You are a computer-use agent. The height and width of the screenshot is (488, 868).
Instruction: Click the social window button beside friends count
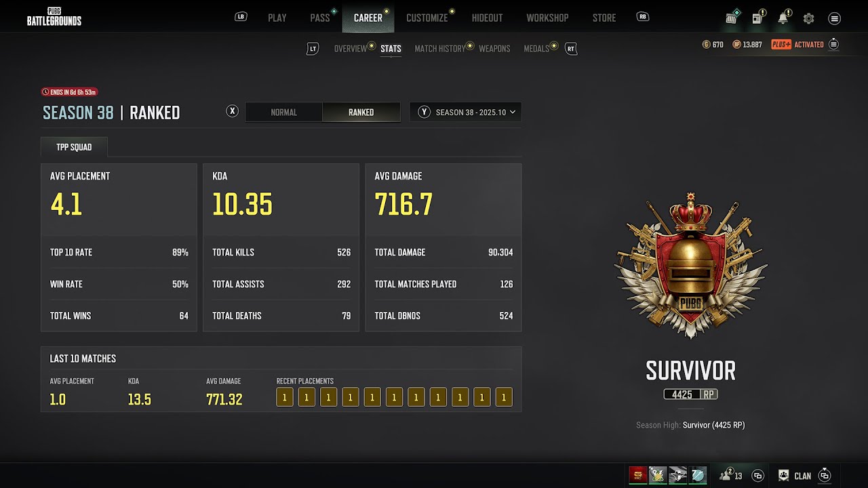click(x=759, y=476)
